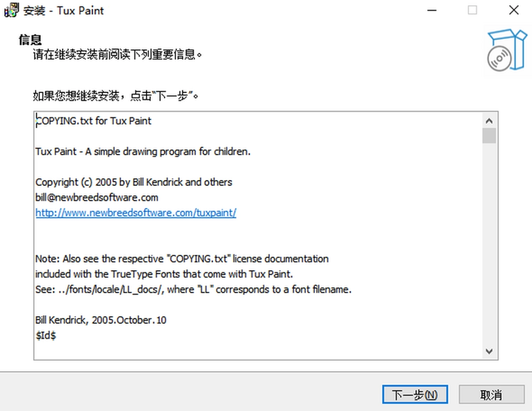The height and width of the screenshot is (411, 532).
Task: Click the bill@newbreedsoftware.com email text
Action: pyautogui.click(x=97, y=198)
